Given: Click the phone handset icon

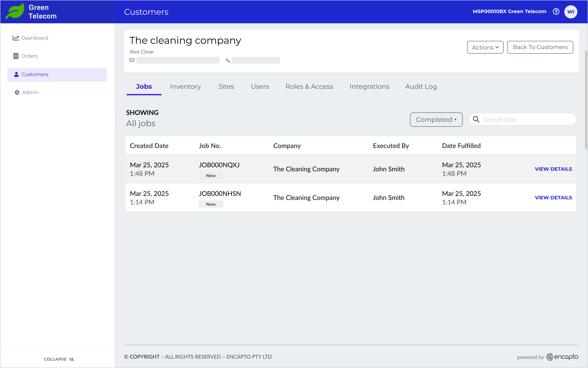Looking at the screenshot, I should tap(228, 60).
